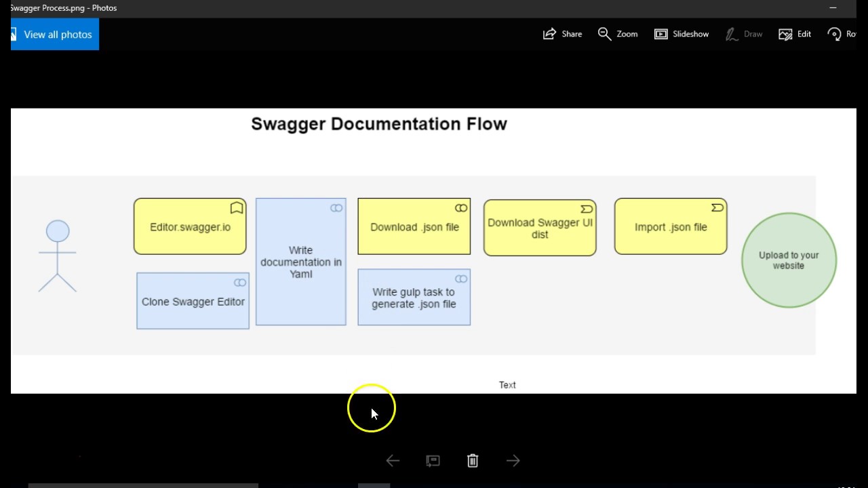This screenshot has width=868, height=488.
Task: Click the 'Text' label in the diagram
Action: pos(507,385)
